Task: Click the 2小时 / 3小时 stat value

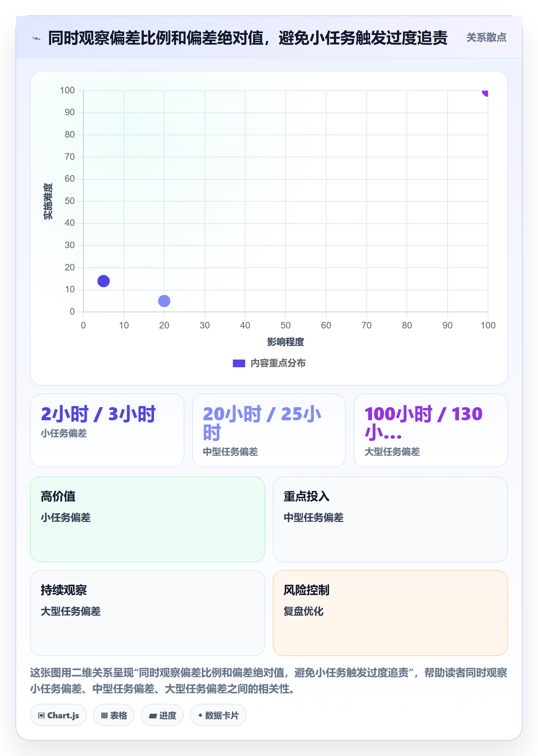Action: 98,414
